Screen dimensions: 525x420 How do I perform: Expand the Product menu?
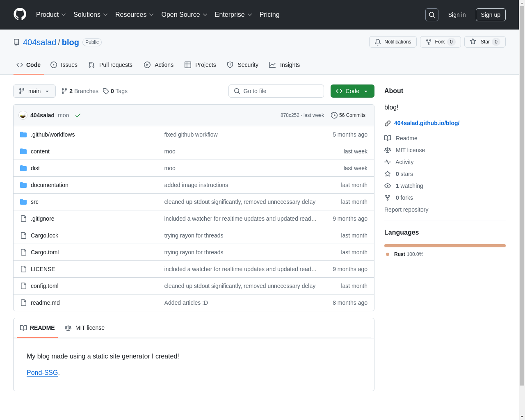pyautogui.click(x=51, y=15)
